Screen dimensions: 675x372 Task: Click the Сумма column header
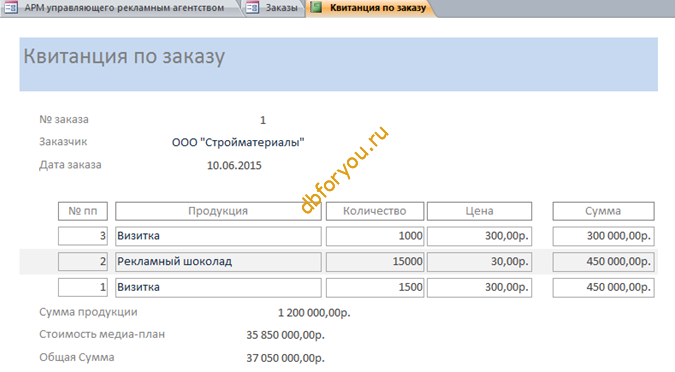pos(603,211)
